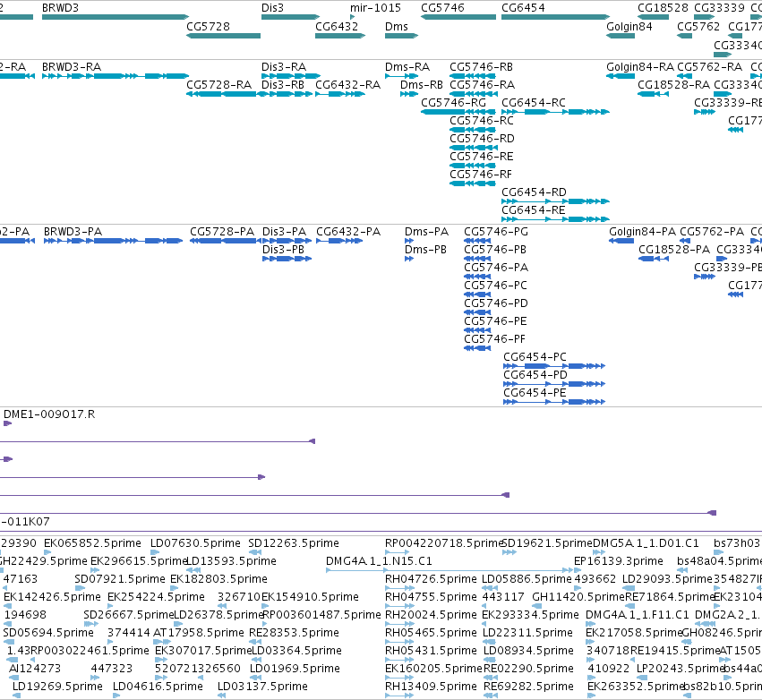Select protein BRWD3-PA
Screen dimensions: 762x700
(x=113, y=241)
